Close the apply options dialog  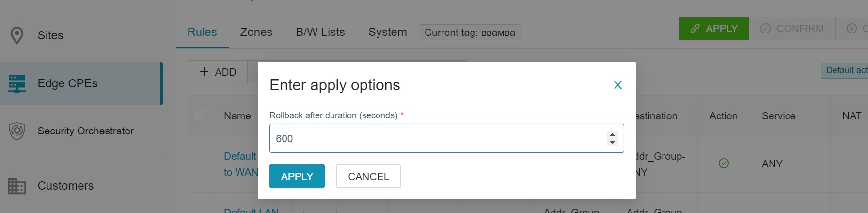617,85
